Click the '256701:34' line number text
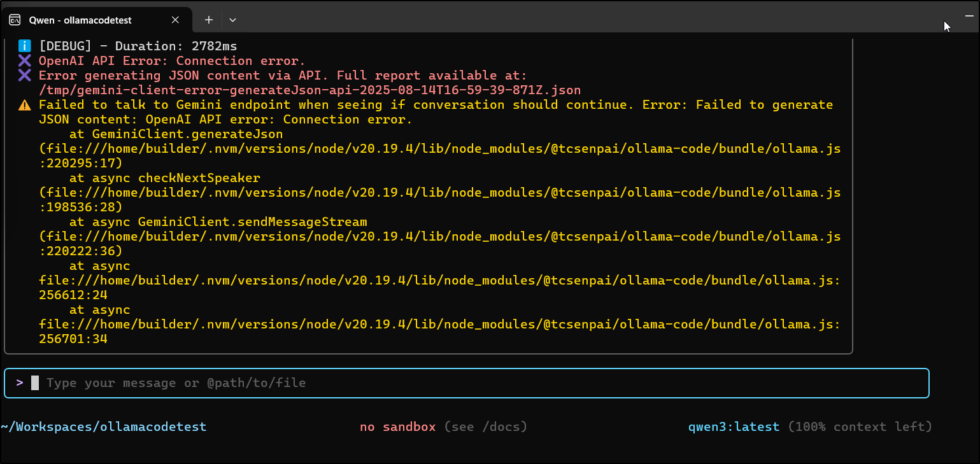This screenshot has width=980, height=464. pos(73,339)
